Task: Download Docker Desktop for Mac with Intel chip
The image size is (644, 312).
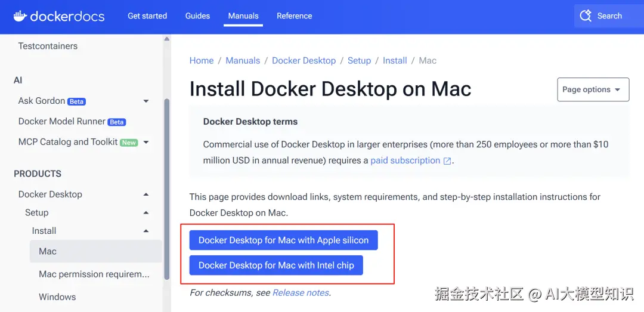Action: click(276, 265)
